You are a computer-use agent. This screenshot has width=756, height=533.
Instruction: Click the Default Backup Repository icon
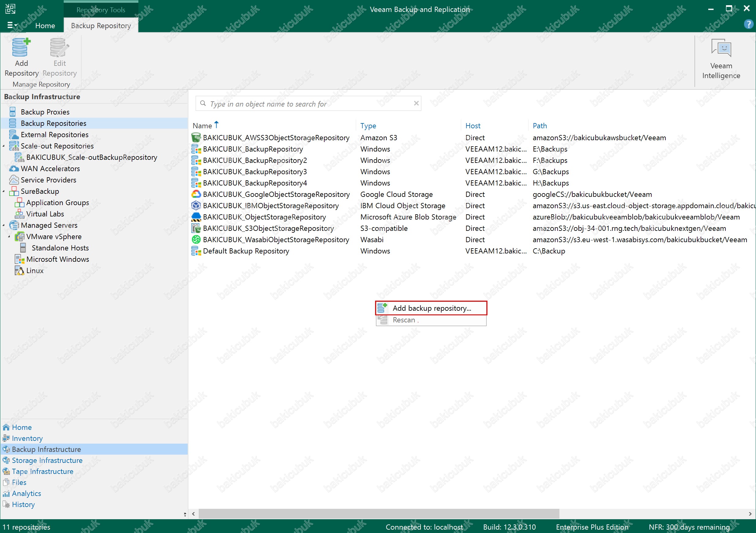point(196,251)
